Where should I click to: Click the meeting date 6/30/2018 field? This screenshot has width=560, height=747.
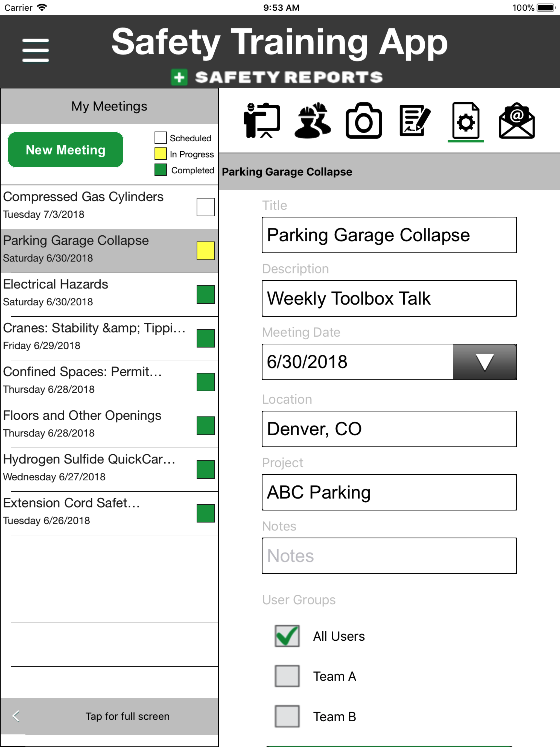point(358,362)
